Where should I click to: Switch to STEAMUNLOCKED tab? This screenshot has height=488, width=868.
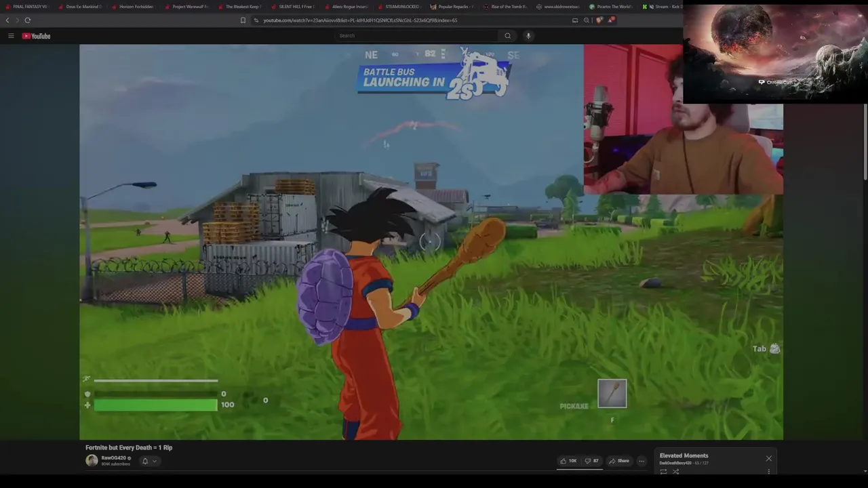tap(399, 7)
